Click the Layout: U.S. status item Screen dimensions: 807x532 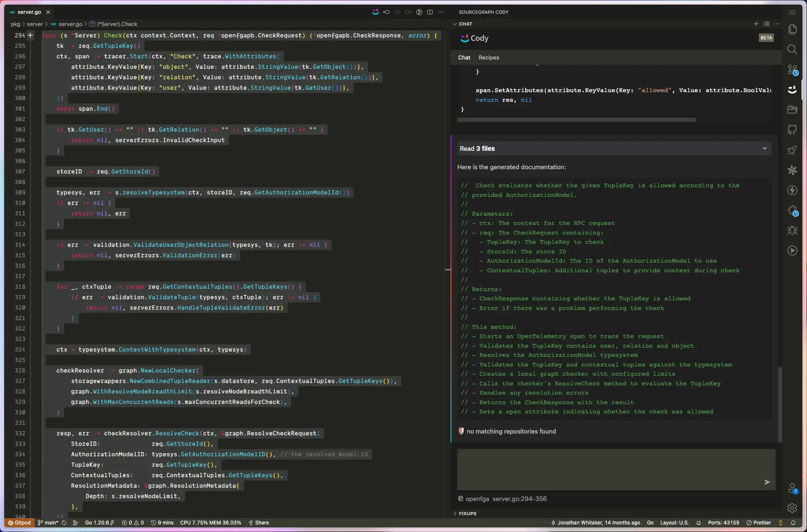point(674,522)
